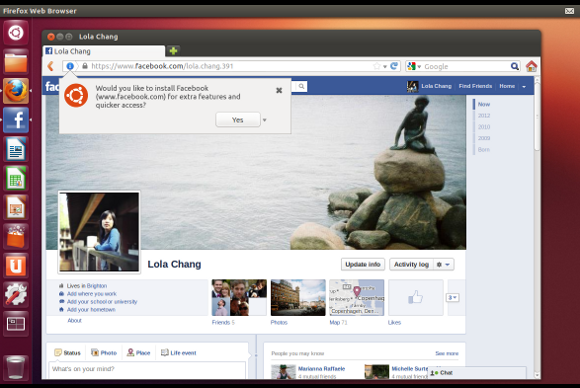This screenshot has width=580, height=388.
Task: Click the Firefox launcher icon
Action: (x=16, y=91)
